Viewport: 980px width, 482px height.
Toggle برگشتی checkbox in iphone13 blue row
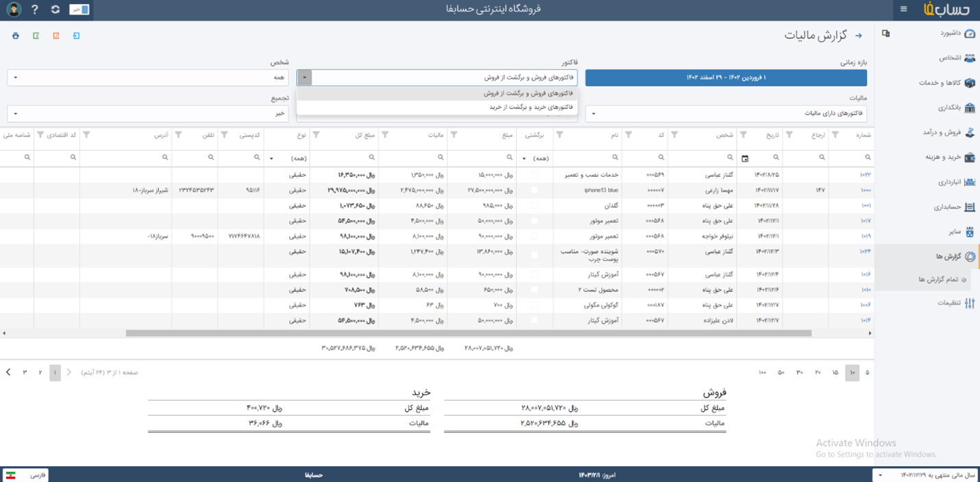pyautogui.click(x=534, y=190)
